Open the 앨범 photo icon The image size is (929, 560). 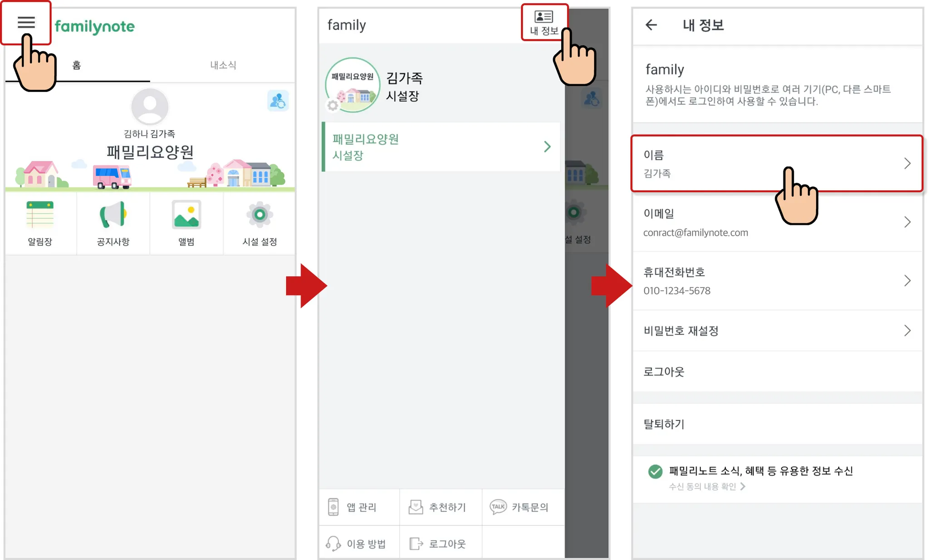click(186, 214)
